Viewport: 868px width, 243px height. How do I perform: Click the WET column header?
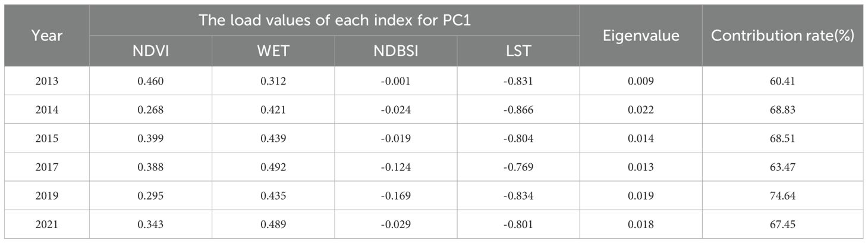pyautogui.click(x=273, y=51)
